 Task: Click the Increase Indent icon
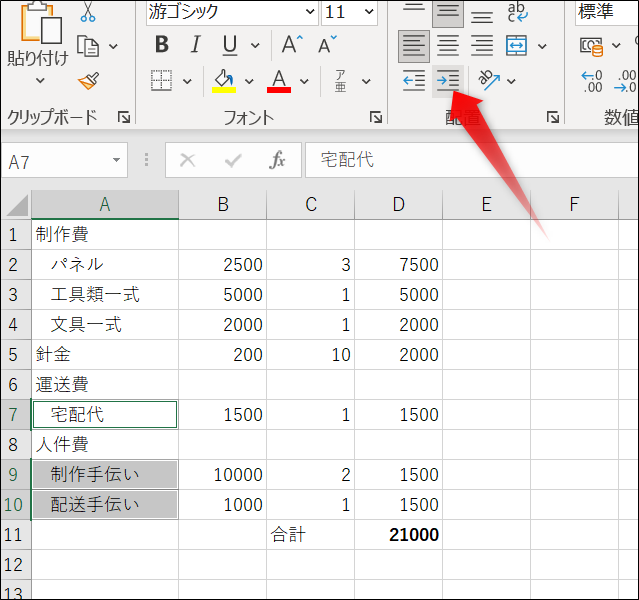(x=448, y=80)
